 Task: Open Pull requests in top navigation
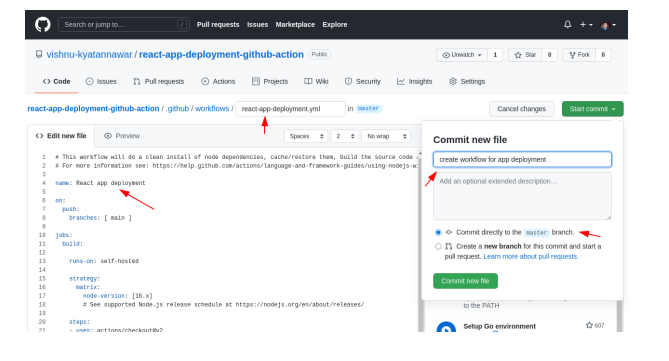(218, 25)
